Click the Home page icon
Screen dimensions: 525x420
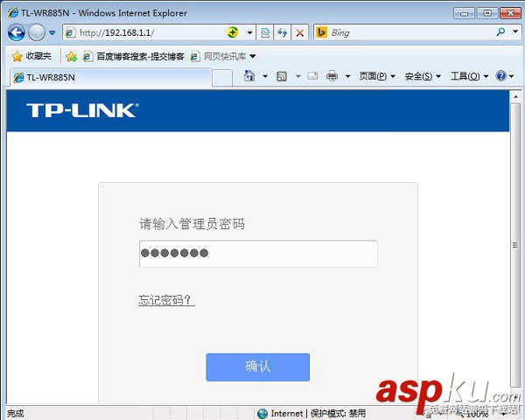coord(249,76)
